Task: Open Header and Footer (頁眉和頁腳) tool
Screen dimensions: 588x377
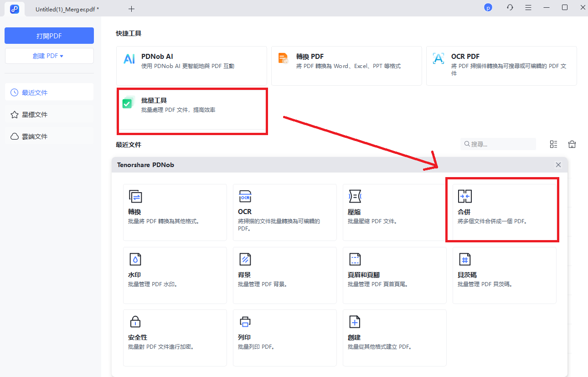Action: tap(394, 275)
